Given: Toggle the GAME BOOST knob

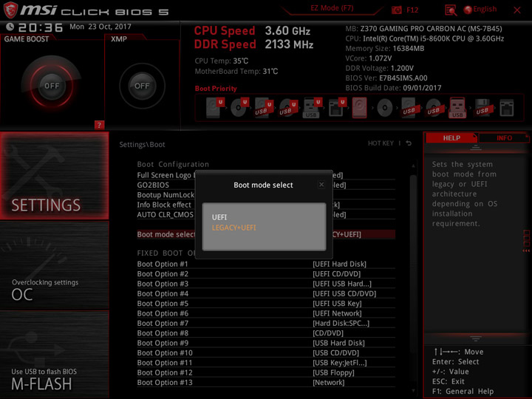Looking at the screenshot, I should pyautogui.click(x=52, y=86).
